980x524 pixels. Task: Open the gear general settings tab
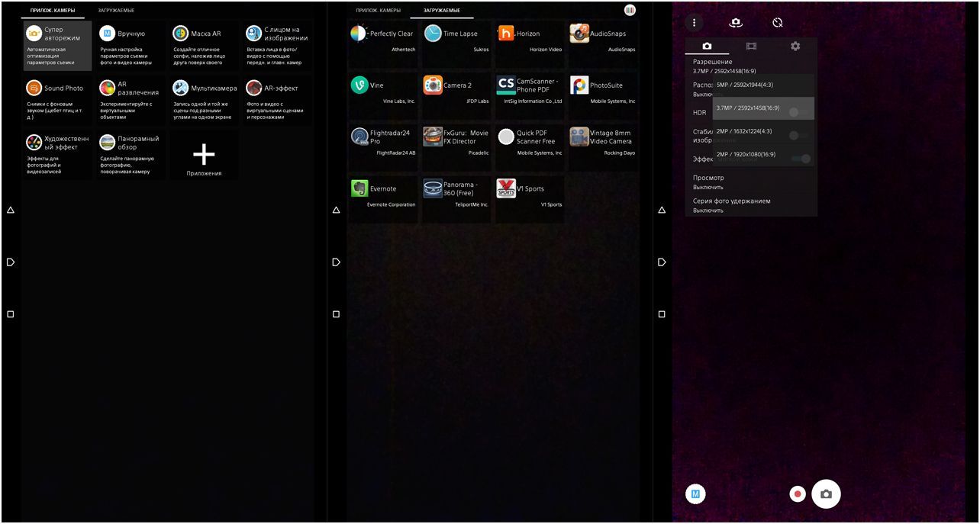pyautogui.click(x=795, y=47)
